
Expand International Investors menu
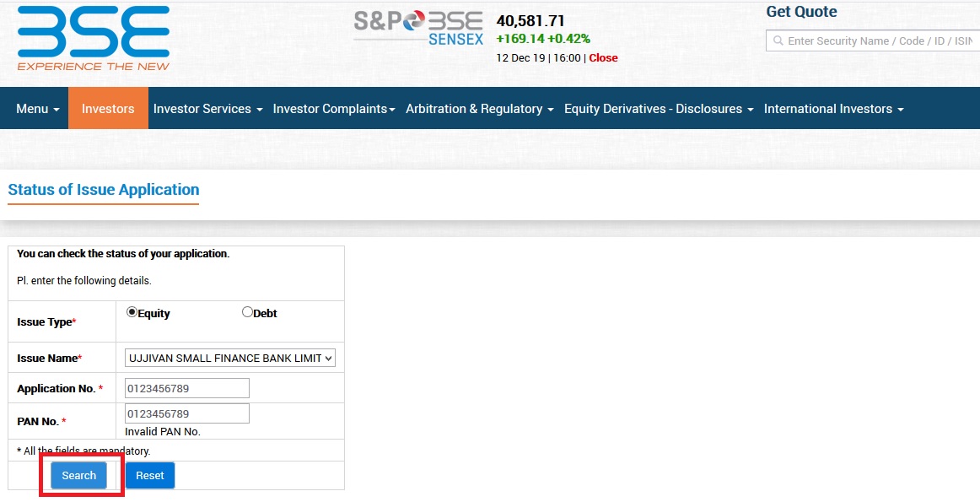click(834, 109)
